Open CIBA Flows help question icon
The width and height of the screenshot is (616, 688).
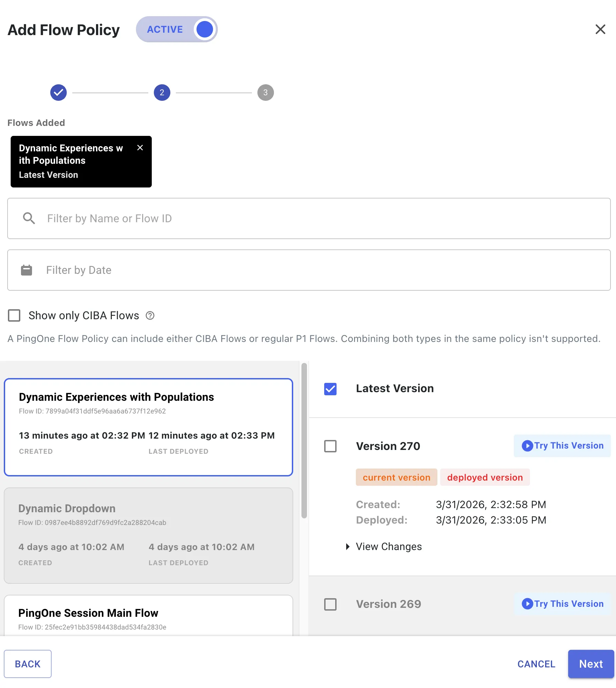tap(150, 315)
